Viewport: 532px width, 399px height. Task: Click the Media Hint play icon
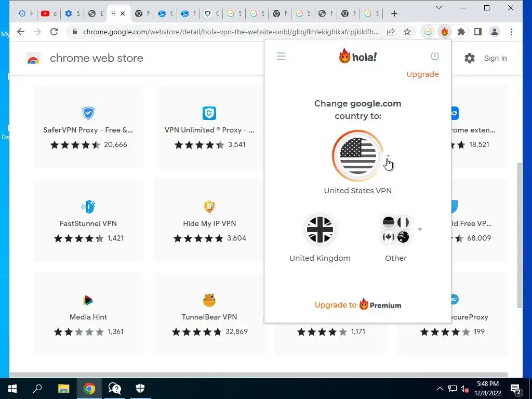click(88, 300)
